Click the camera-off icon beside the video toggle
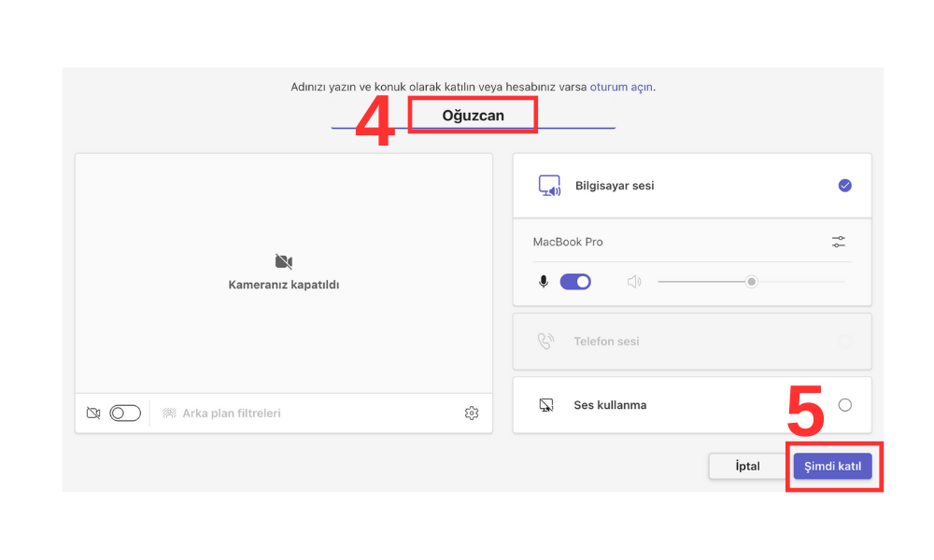Image resolution: width=934 pixels, height=560 pixels. [x=93, y=413]
